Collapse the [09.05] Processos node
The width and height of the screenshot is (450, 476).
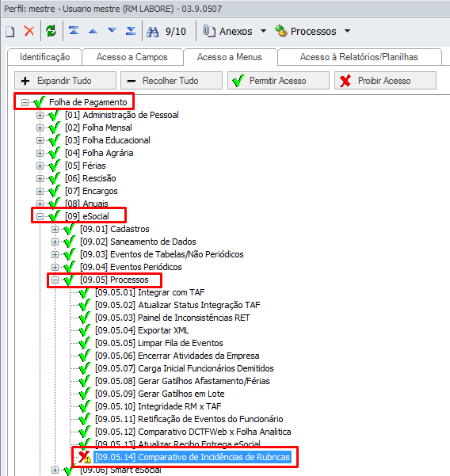pyautogui.click(x=55, y=280)
